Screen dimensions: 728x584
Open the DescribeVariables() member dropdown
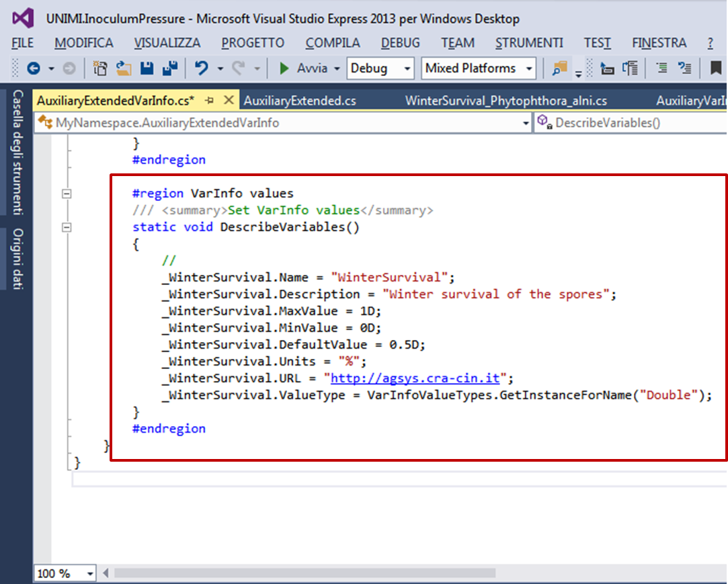[631, 123]
